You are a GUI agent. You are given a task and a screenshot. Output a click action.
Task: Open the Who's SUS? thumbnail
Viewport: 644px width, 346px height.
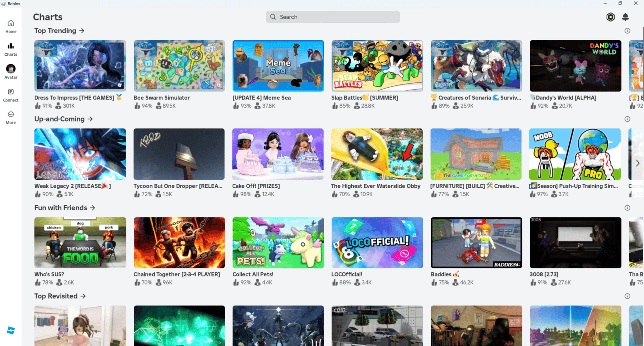80,242
